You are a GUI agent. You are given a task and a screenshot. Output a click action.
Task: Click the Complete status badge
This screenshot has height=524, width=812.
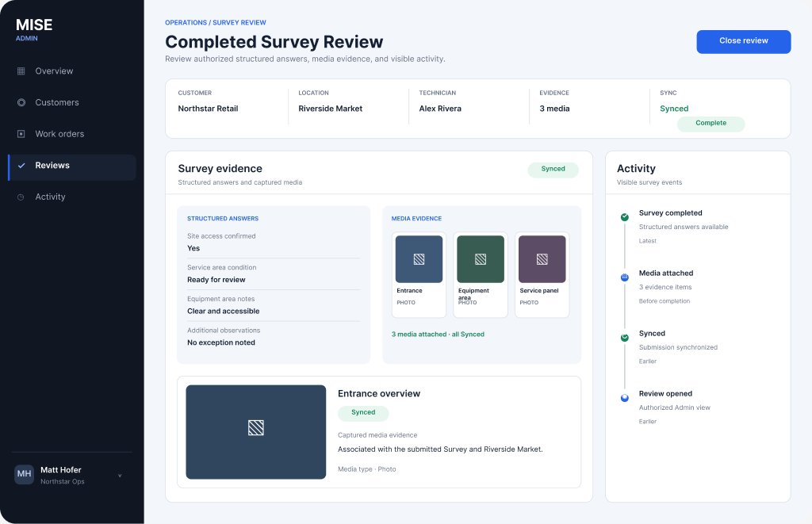pyautogui.click(x=710, y=124)
